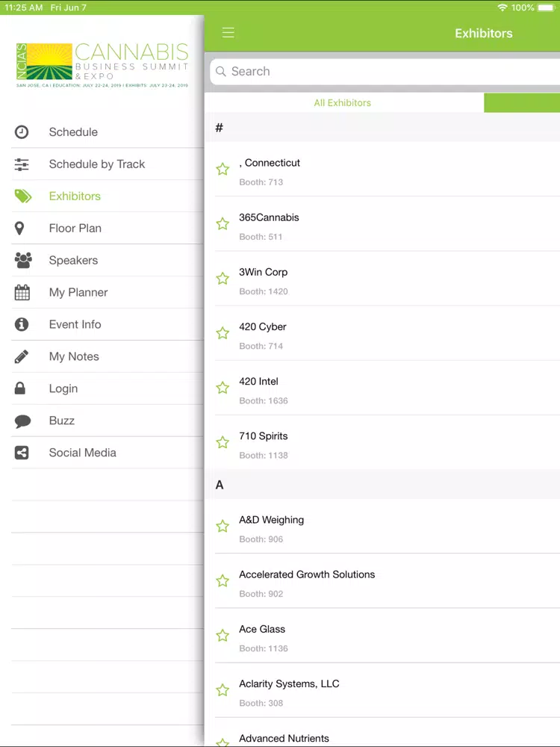Toggle favorite star for 420 Intel
Screen dimensions: 560x747
point(223,388)
